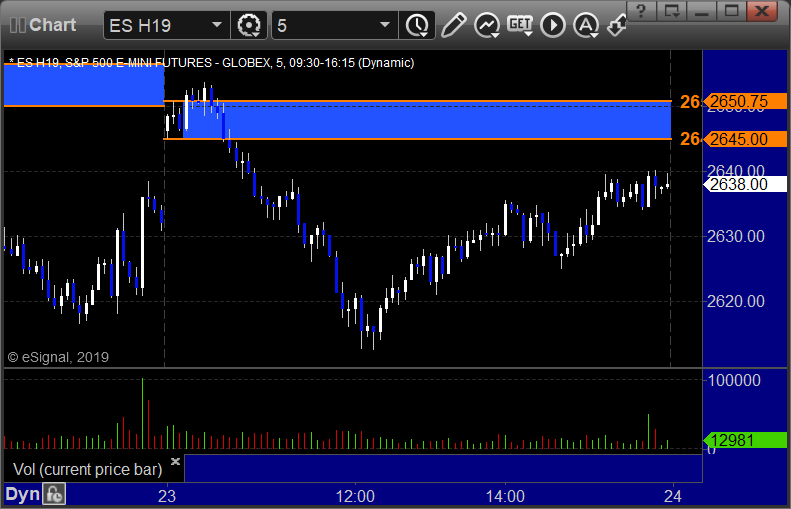The width and height of the screenshot is (791, 509).
Task: Expand the interval 5 dropdown arrow
Action: (385, 25)
